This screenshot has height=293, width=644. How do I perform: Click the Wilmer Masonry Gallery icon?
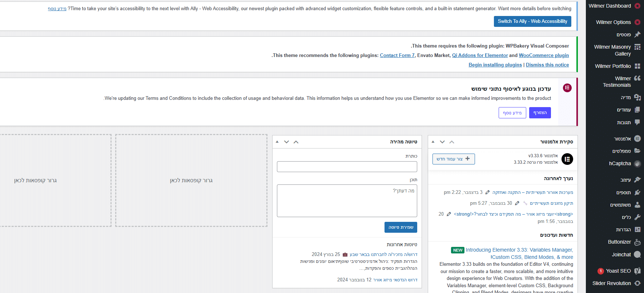click(637, 47)
